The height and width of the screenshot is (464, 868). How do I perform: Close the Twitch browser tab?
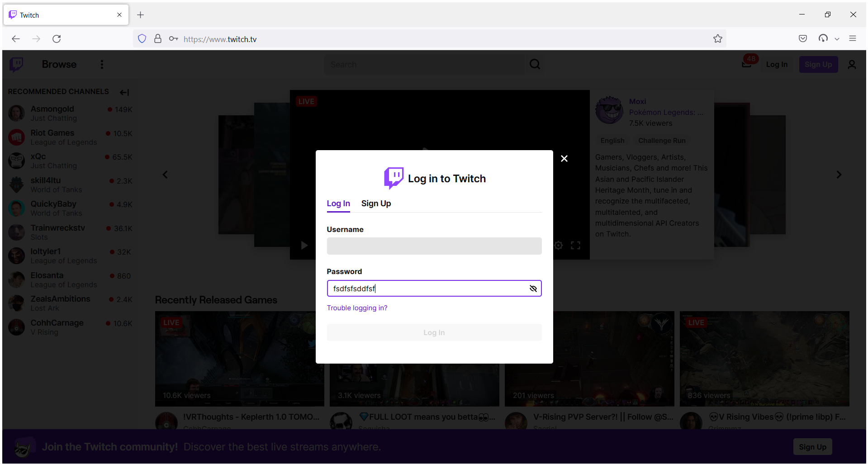pos(119,15)
